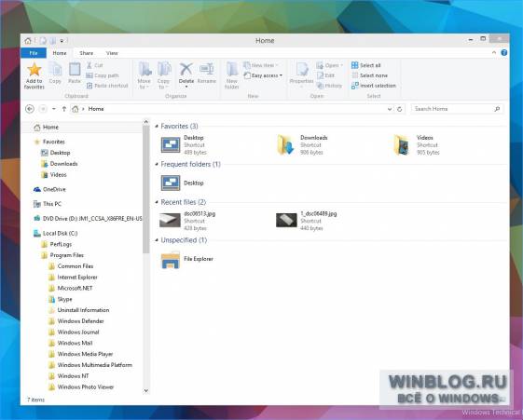Collapse the ribbon with the chevron
Image resolution: width=523 pixels, height=420 pixels.
tap(494, 53)
